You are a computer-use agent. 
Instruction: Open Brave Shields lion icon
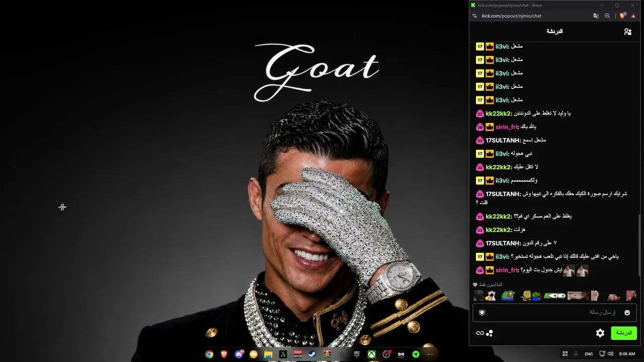coord(622,16)
